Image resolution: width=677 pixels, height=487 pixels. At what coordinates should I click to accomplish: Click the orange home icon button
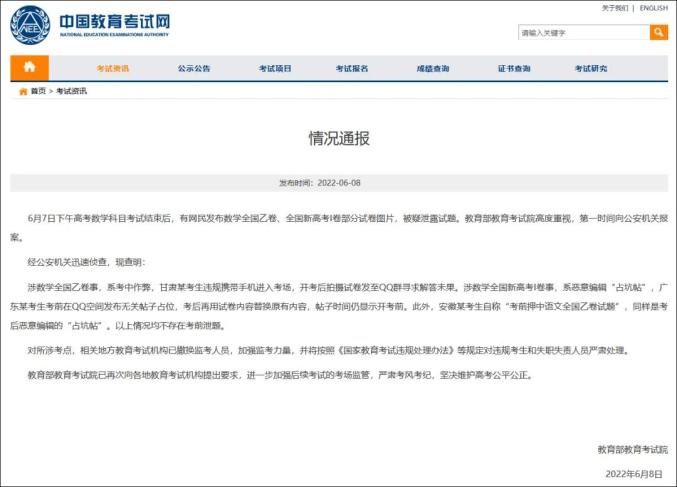click(x=29, y=68)
